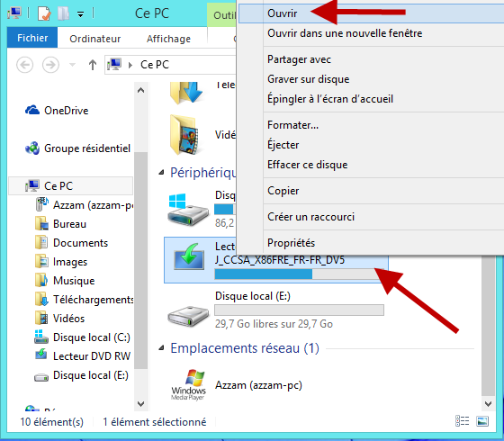
Task: Choose Épingler à l'écran d'accueil
Action: click(x=330, y=99)
